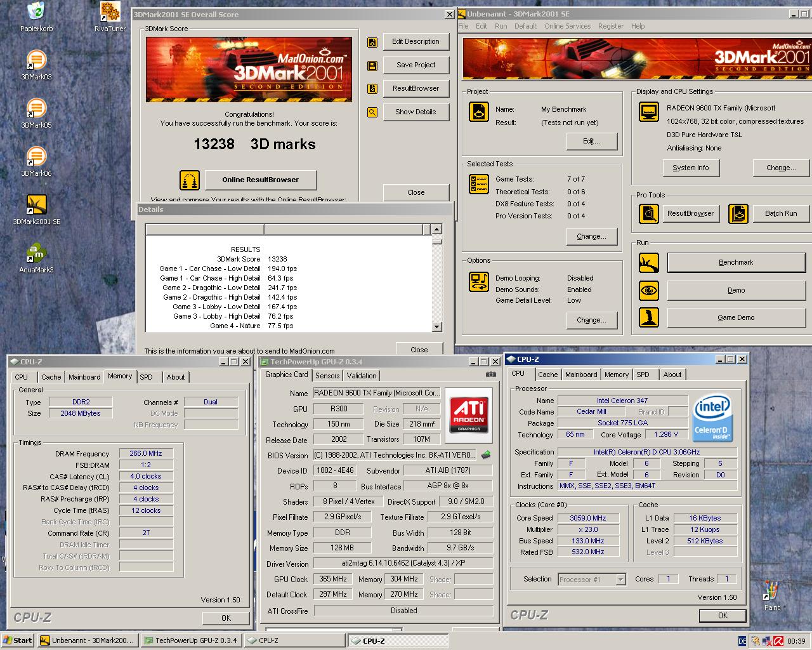Click the Core Speed 3059.0 MHz value
The height and width of the screenshot is (650, 812).
pyautogui.click(x=587, y=519)
